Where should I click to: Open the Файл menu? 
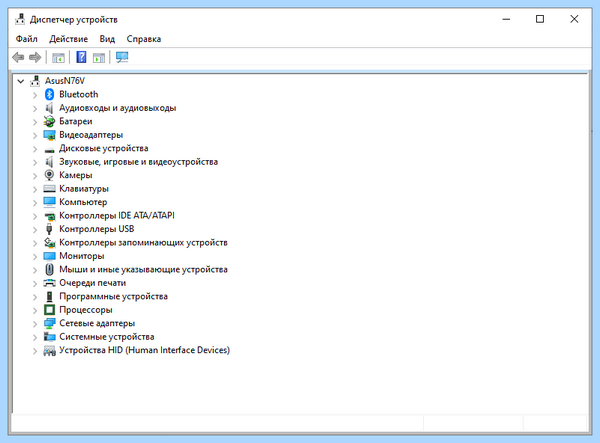26,39
